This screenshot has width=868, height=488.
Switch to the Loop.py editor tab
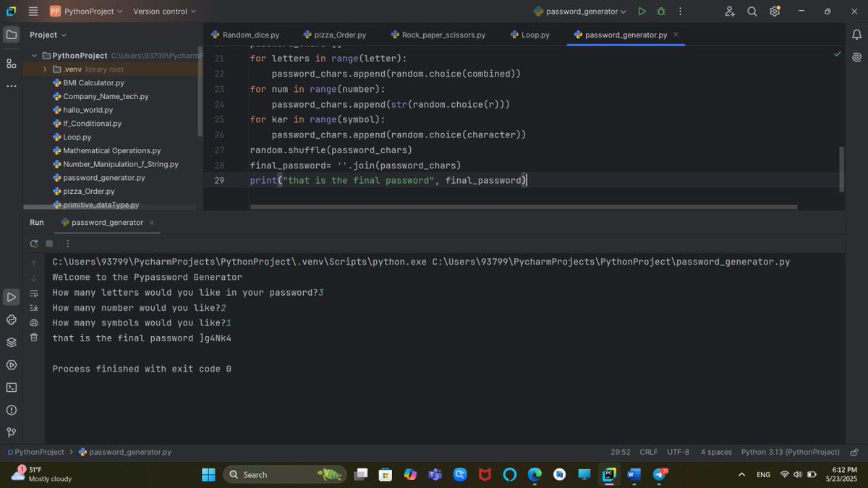point(530,35)
